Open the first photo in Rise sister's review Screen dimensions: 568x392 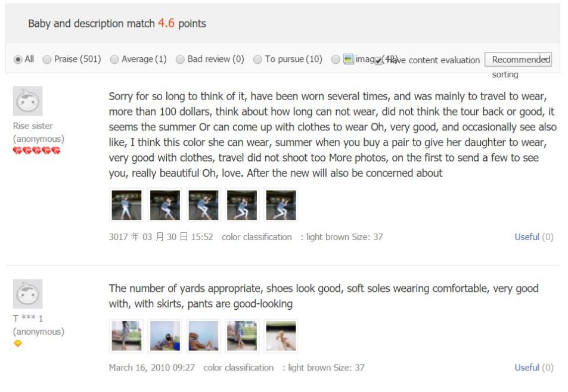pos(126,204)
